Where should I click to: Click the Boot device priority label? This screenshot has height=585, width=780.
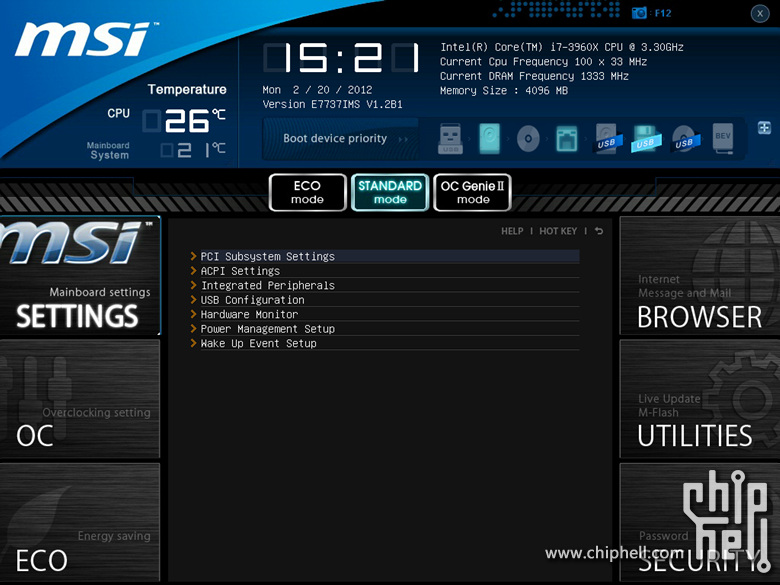pos(335,138)
